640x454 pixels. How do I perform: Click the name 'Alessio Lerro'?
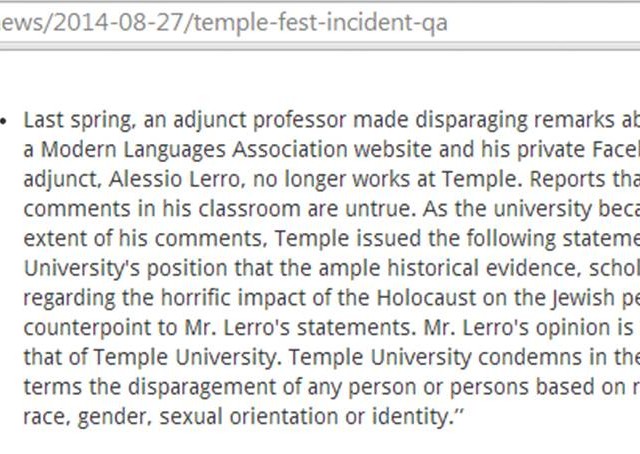174,179
